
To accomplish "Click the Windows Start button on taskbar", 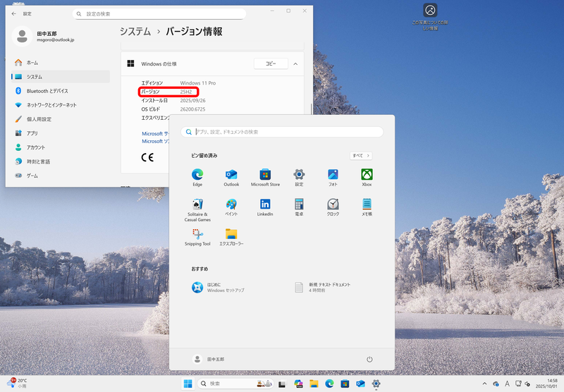I will click(188, 384).
